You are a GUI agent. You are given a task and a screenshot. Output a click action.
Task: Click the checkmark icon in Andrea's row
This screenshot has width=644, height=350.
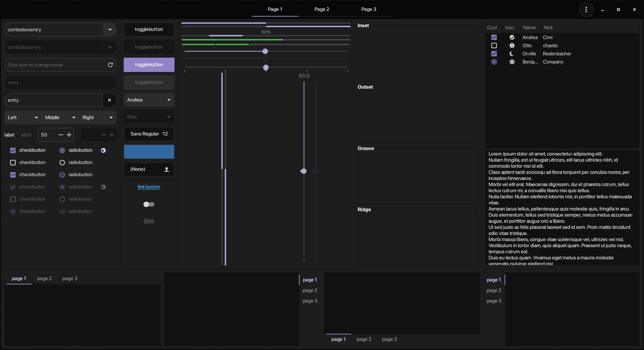(x=512, y=37)
